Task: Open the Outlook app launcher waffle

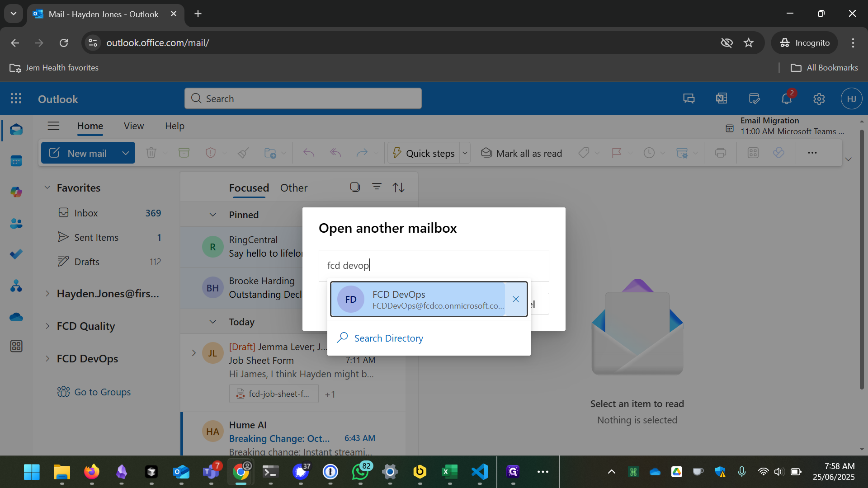Action: (x=16, y=99)
